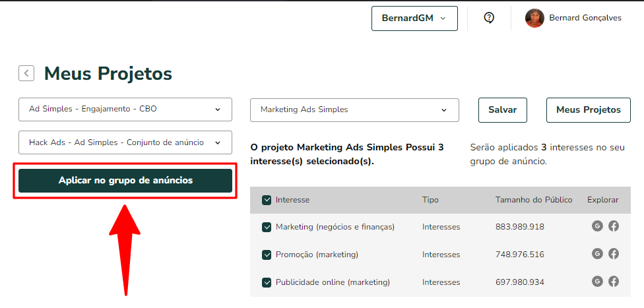Toggle the select-all Interesse header checkbox
Screen dimensions: 644x308
tap(267, 200)
